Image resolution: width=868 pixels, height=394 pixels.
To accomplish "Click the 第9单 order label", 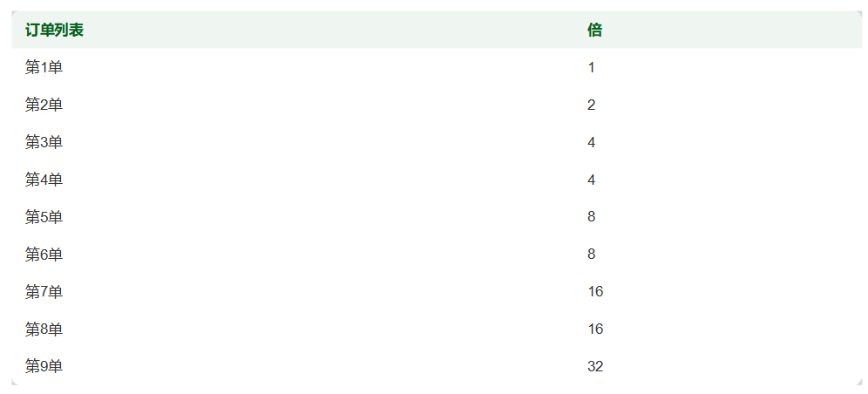I will pos(44,367).
